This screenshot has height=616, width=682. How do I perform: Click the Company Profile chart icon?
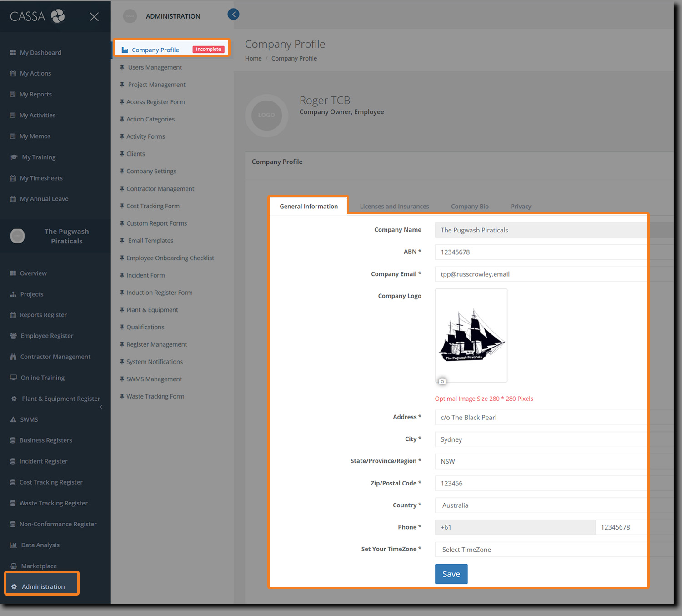coord(125,50)
